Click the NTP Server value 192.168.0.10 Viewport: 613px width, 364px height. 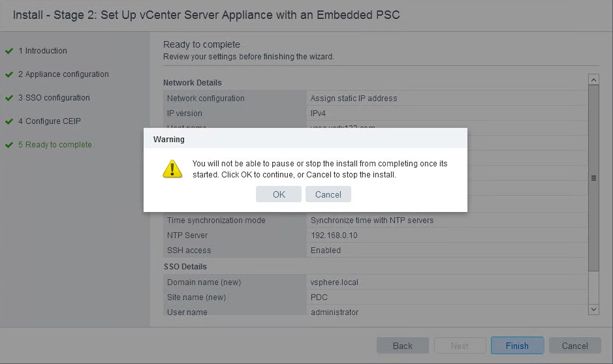coord(334,235)
